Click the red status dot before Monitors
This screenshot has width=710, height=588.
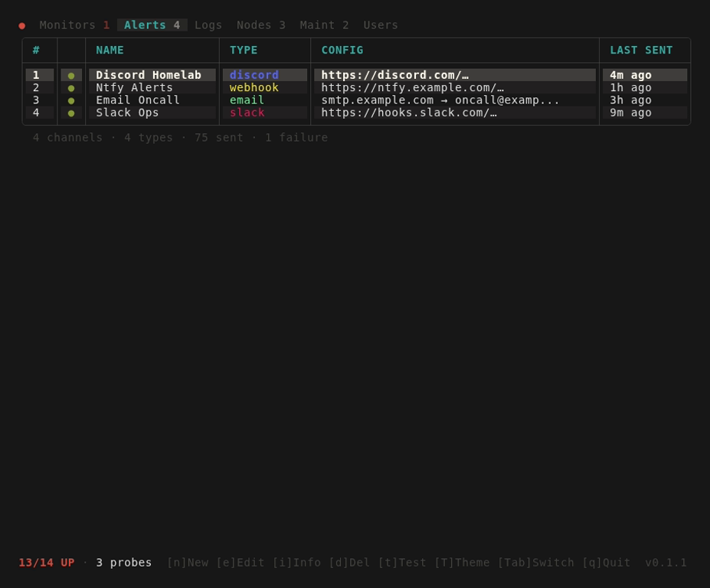point(21,26)
